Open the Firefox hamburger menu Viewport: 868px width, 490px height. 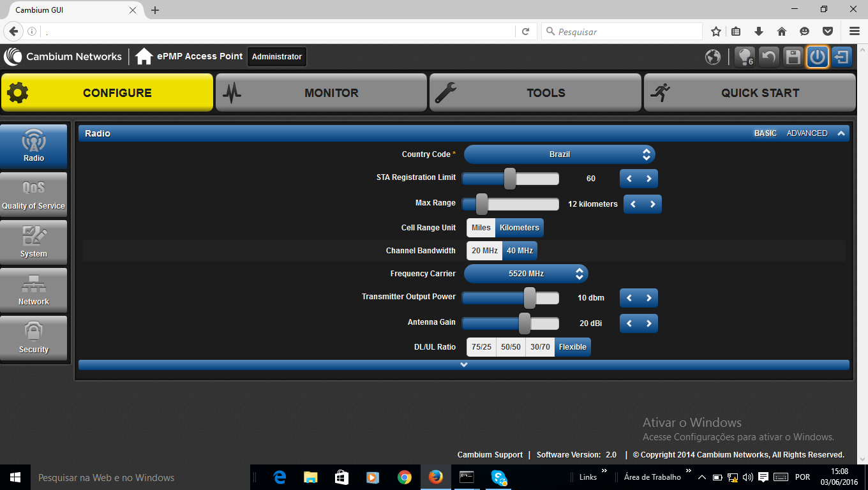point(855,31)
